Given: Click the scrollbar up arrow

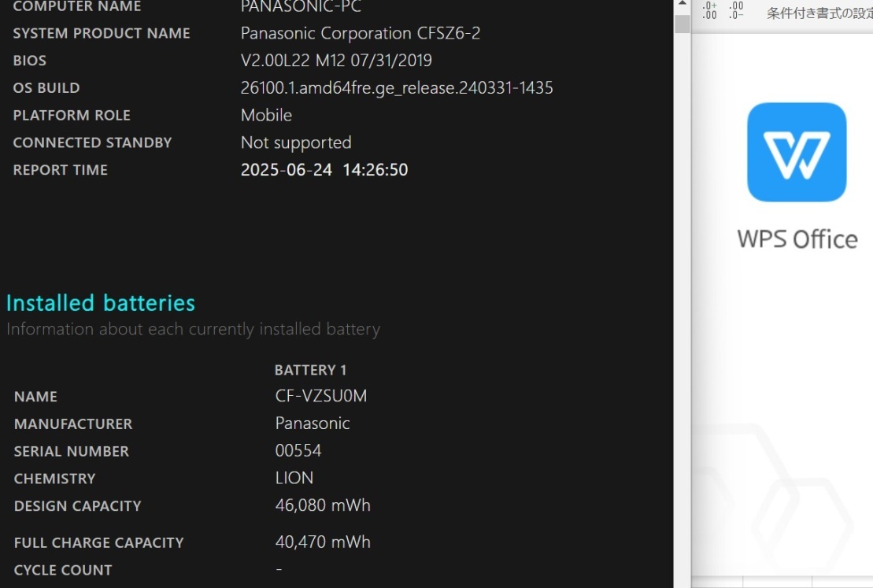Looking at the screenshot, I should pos(682,5).
